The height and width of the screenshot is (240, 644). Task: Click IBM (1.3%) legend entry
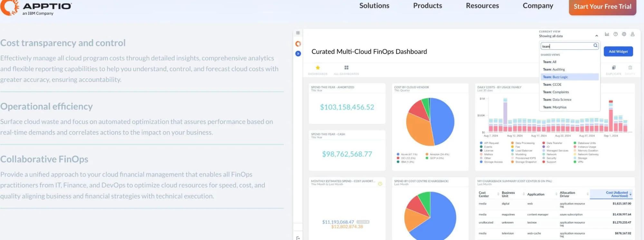point(406,162)
